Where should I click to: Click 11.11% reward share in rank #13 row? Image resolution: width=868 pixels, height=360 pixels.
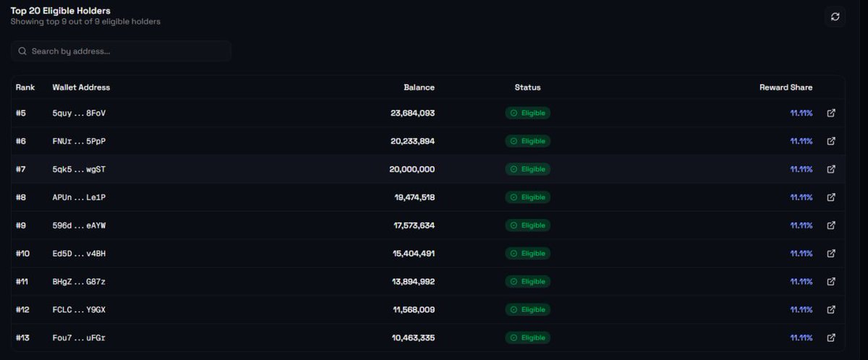click(801, 338)
